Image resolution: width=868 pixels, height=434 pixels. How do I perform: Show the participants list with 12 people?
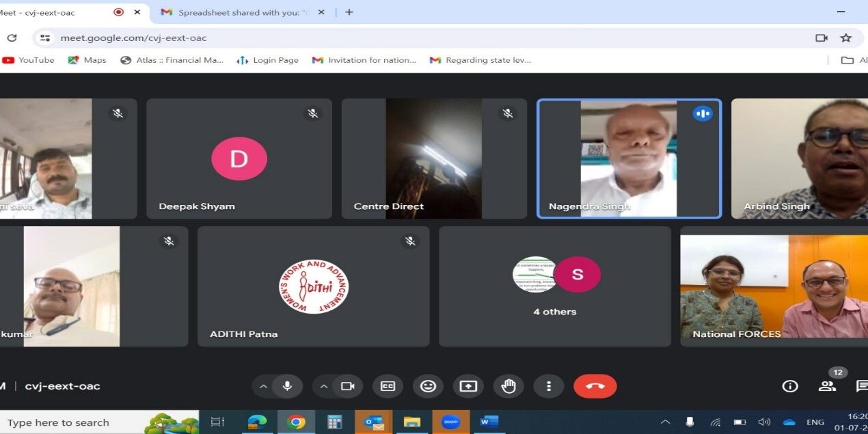(x=827, y=386)
